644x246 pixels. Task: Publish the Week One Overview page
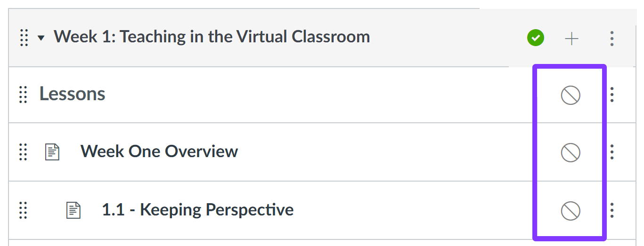click(571, 153)
